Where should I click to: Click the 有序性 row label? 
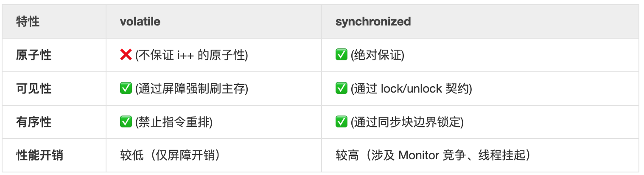click(x=34, y=122)
